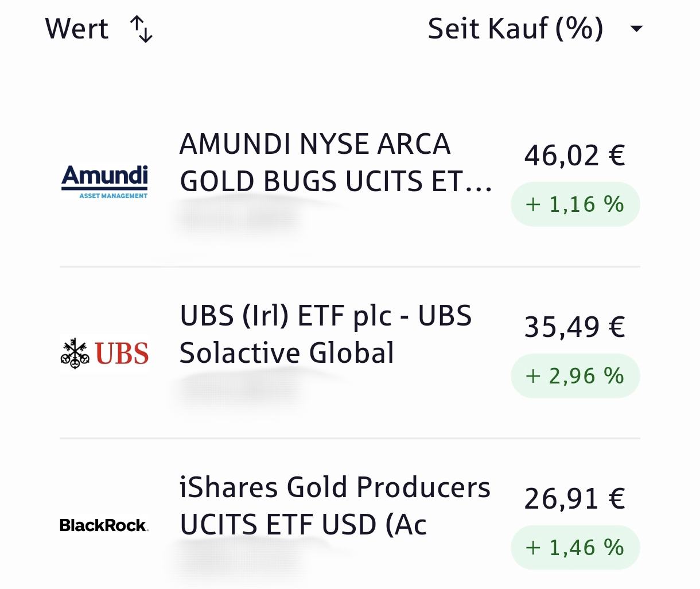This screenshot has height=589, width=700.
Task: Open AMUNDI NYSE ARCA GOLD BUGS ETF
Action: click(x=314, y=144)
